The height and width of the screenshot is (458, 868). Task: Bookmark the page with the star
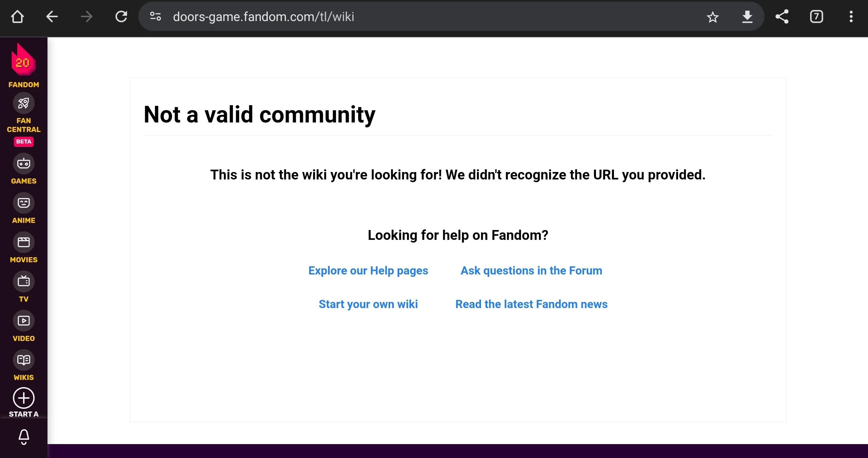[712, 16]
